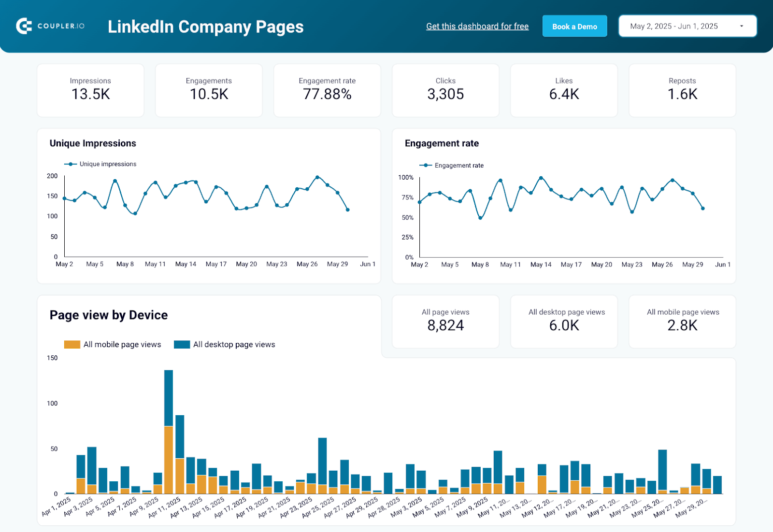Click the All mobile page views 2.8K card
The height and width of the screenshot is (532, 773).
pos(682,322)
